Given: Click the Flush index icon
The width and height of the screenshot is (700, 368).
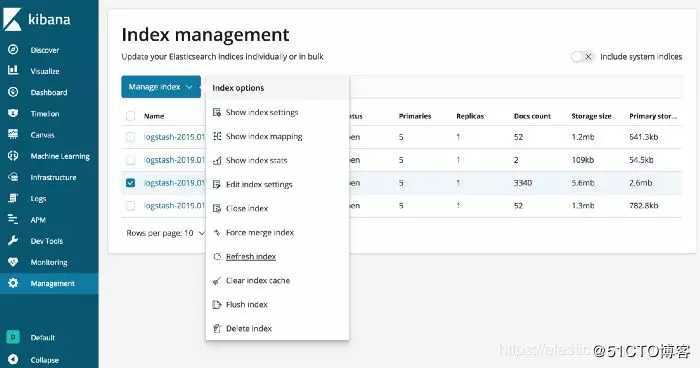Looking at the screenshot, I should pos(217,305).
